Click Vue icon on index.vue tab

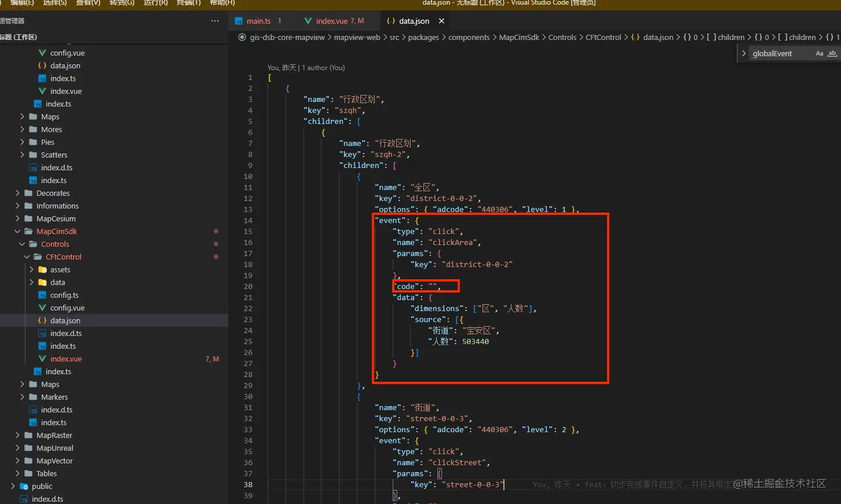[x=308, y=21]
